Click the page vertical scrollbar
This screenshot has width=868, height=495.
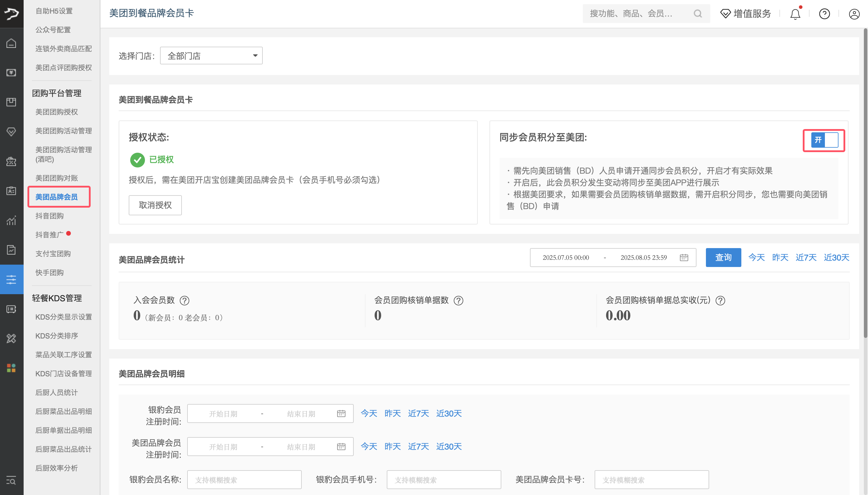(x=865, y=184)
